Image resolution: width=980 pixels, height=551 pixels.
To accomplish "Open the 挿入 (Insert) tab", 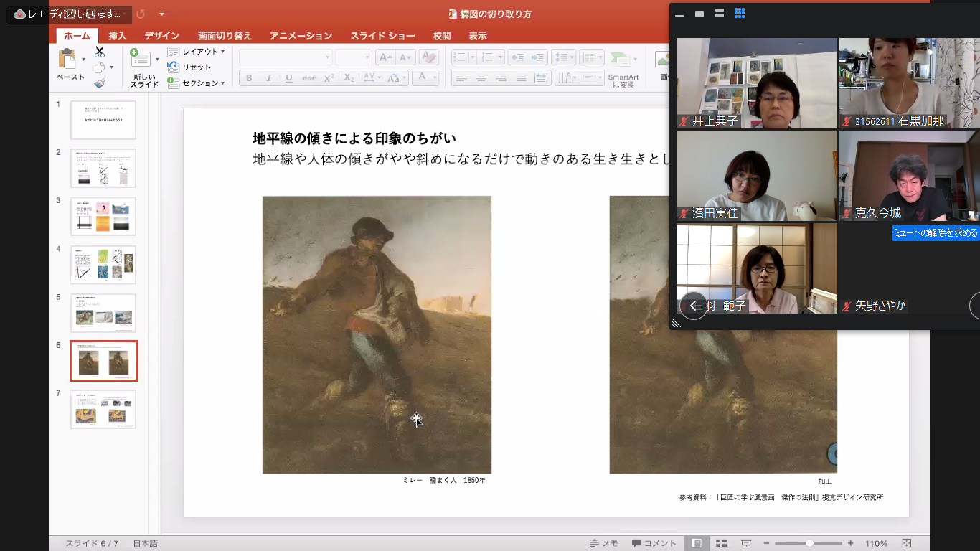I will [117, 36].
